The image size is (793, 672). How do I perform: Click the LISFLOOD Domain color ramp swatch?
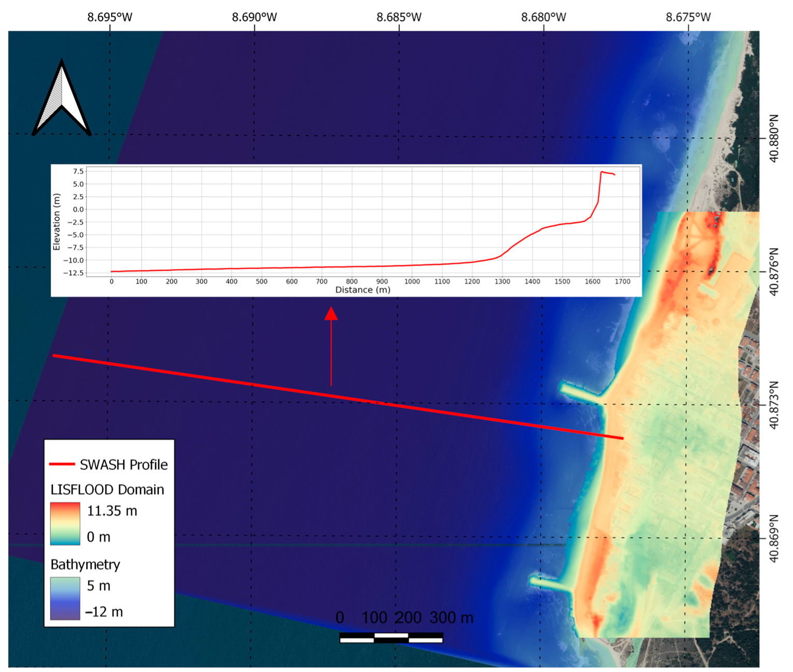pos(65,524)
